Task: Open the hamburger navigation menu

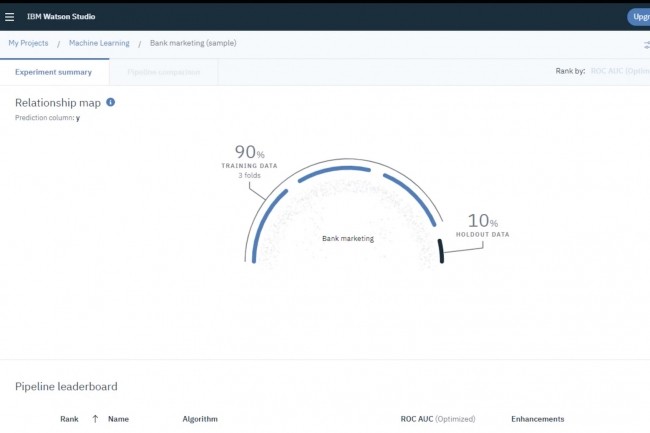Action: tap(9, 17)
